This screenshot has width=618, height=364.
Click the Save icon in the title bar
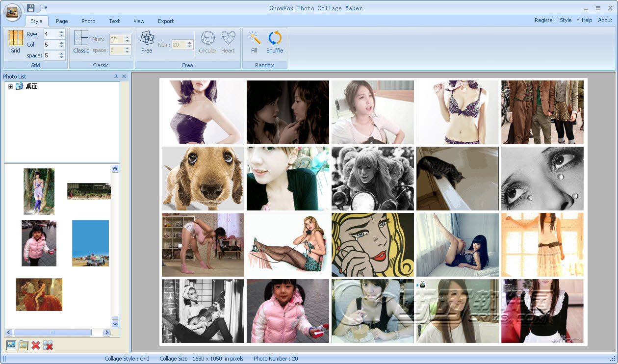pyautogui.click(x=31, y=8)
